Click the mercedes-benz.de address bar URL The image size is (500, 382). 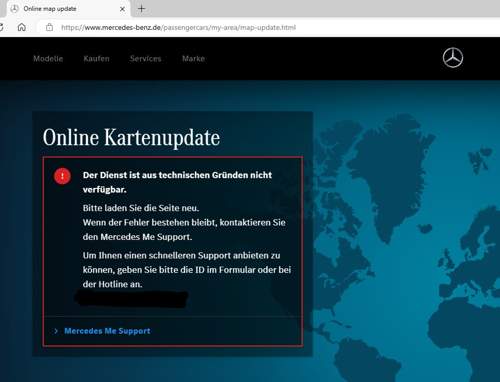point(178,28)
